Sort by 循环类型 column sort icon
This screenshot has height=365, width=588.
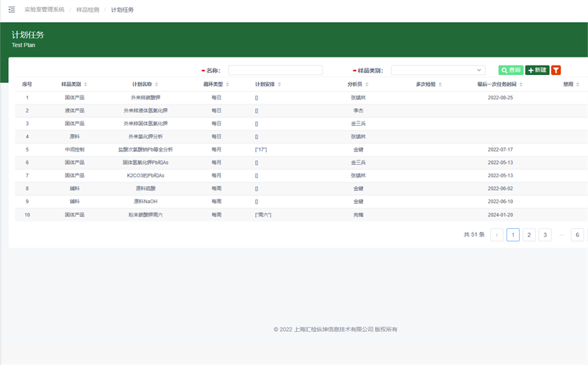227,85
